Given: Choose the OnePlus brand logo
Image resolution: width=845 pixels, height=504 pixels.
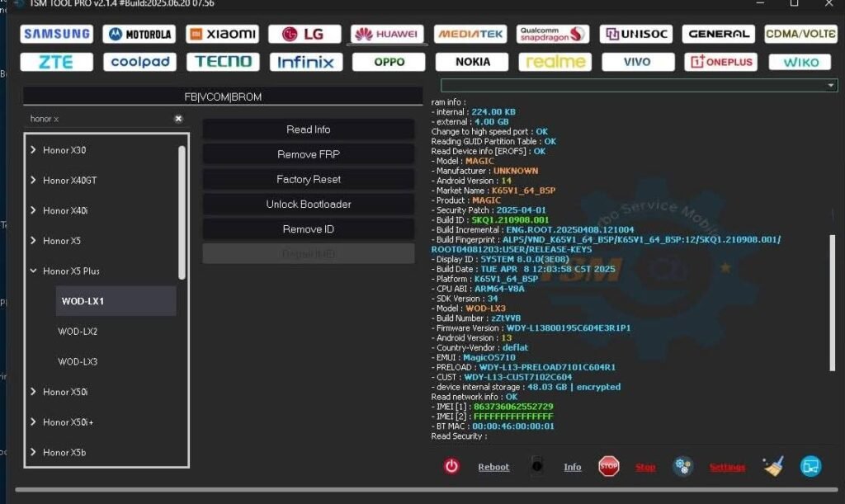Looking at the screenshot, I should click(721, 62).
